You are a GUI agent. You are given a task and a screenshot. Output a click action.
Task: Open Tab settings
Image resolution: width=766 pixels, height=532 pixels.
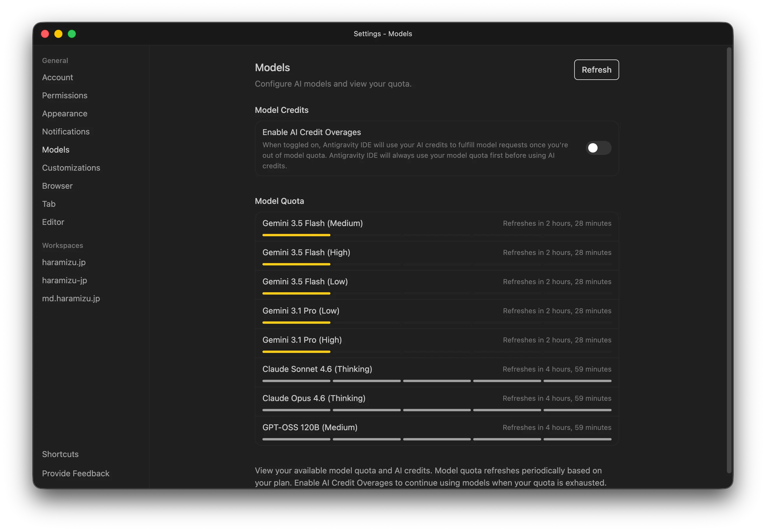[49, 204]
